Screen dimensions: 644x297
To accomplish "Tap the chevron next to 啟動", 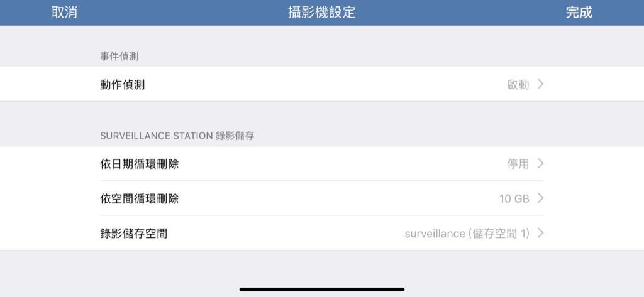I will [541, 85].
